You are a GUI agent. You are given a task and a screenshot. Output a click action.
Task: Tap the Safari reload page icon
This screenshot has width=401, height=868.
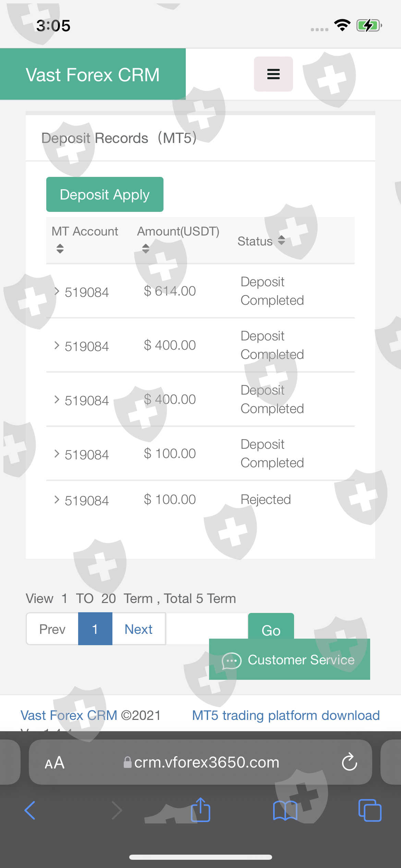pyautogui.click(x=349, y=762)
